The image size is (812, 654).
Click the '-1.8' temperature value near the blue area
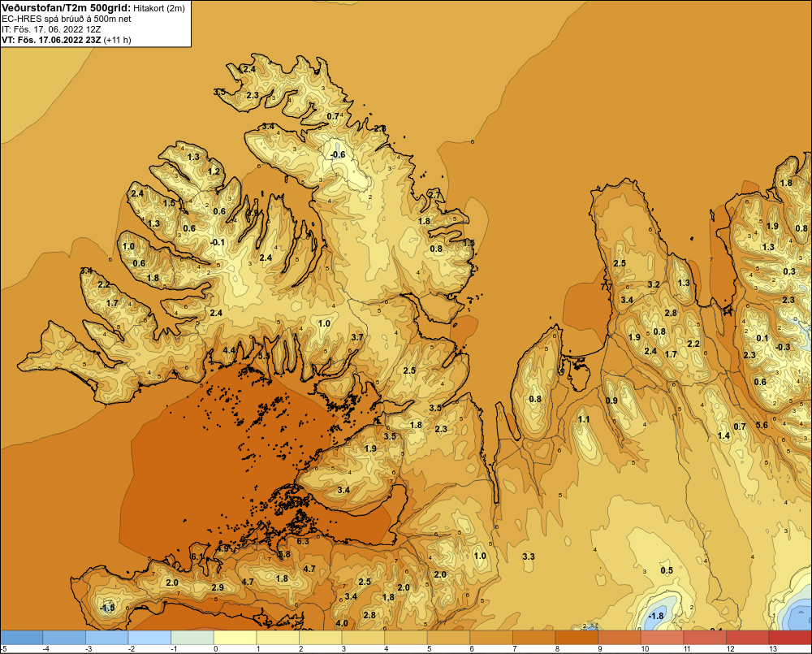point(655,616)
